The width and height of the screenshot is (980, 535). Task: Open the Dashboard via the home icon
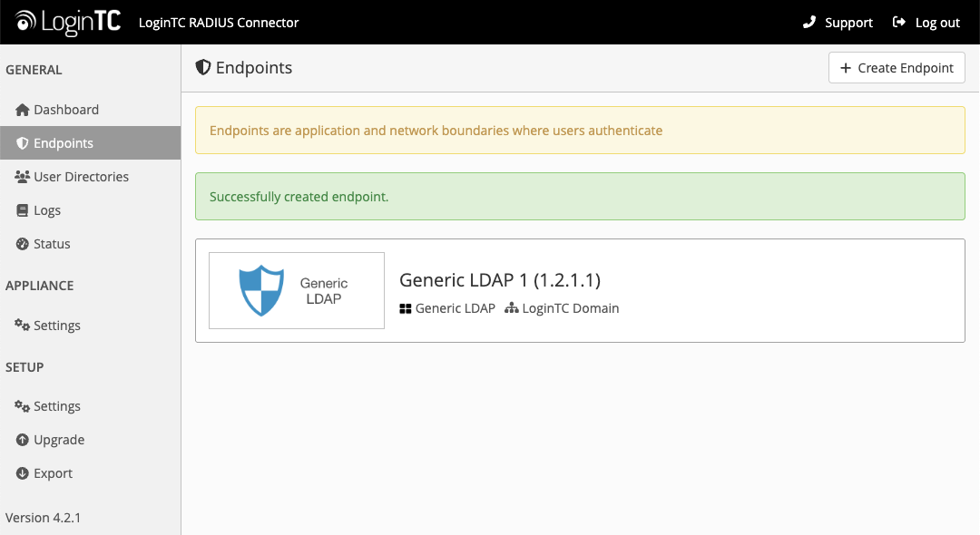[21, 109]
